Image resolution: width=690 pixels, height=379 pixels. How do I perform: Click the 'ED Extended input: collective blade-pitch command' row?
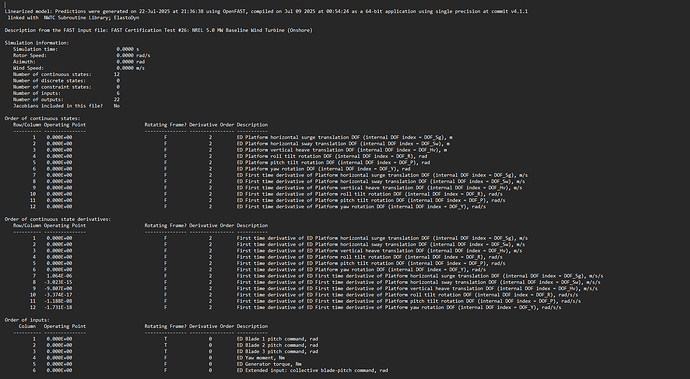coord(209,371)
